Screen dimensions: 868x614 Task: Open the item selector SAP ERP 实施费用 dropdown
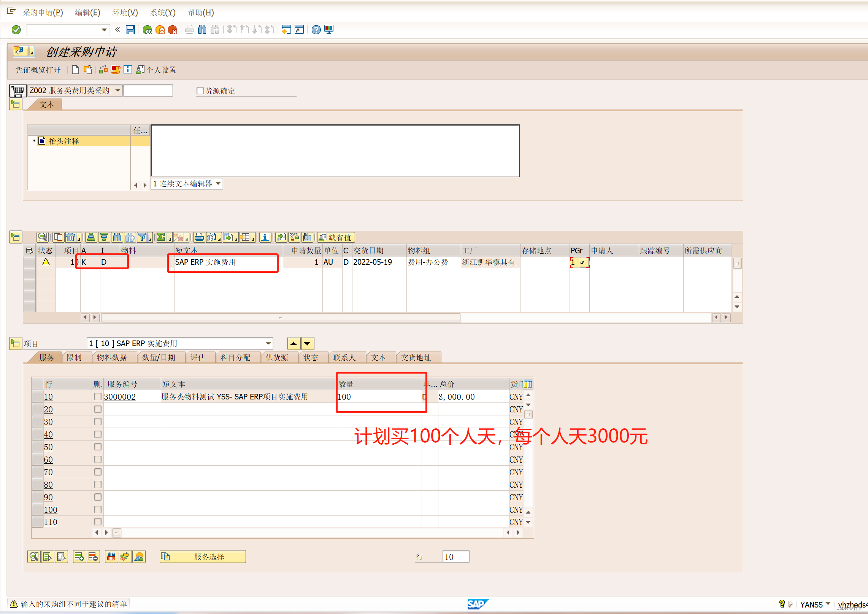pos(268,344)
